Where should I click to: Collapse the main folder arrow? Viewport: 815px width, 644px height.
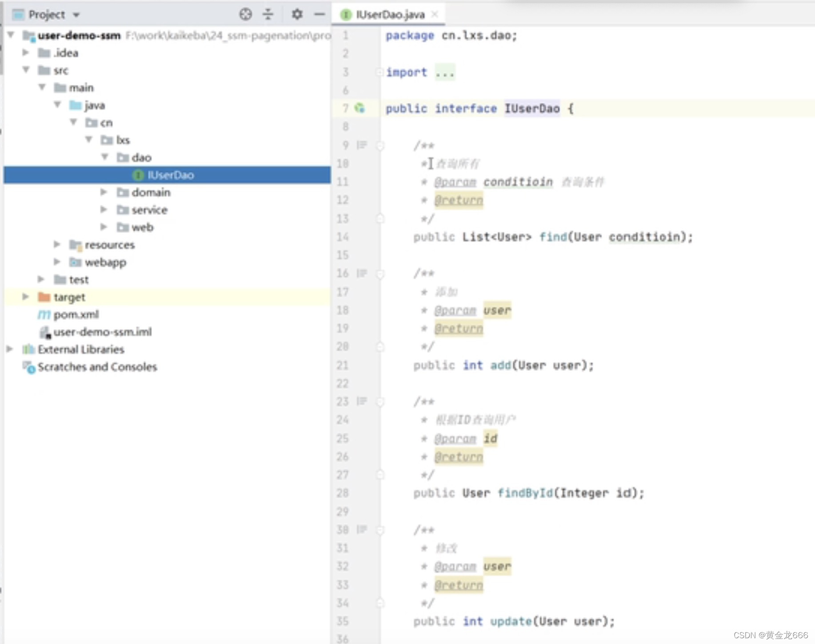[x=42, y=87]
